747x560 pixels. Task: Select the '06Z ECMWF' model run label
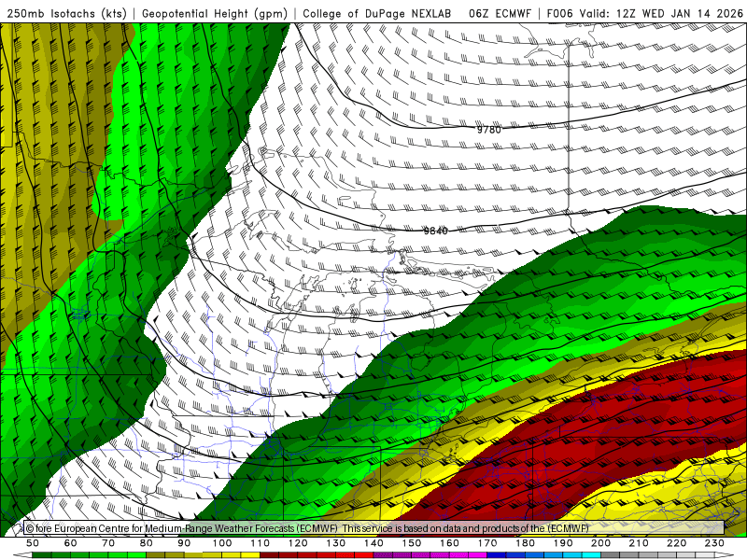point(500,14)
